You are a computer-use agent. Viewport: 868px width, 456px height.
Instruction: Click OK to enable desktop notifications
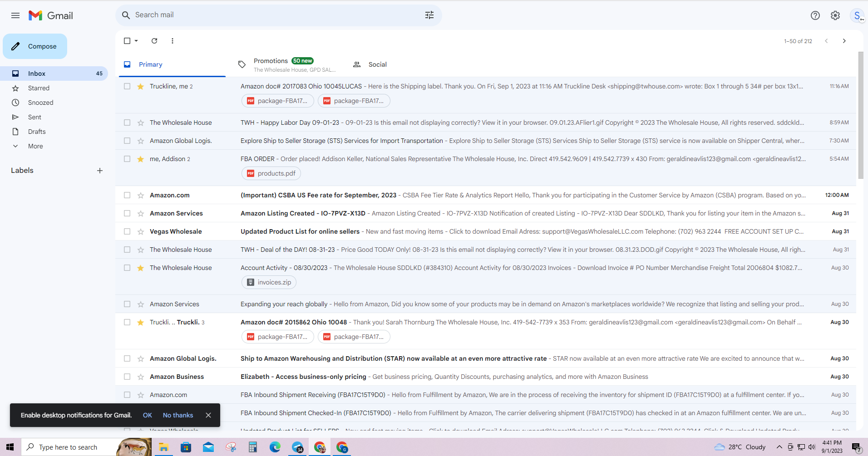point(148,415)
